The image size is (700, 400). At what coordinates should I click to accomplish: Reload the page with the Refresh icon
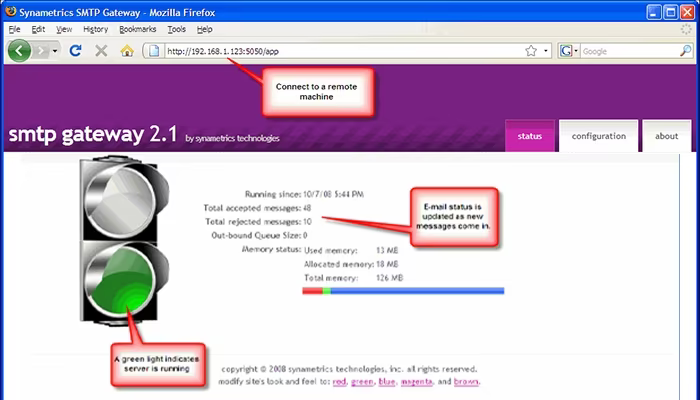tap(75, 50)
